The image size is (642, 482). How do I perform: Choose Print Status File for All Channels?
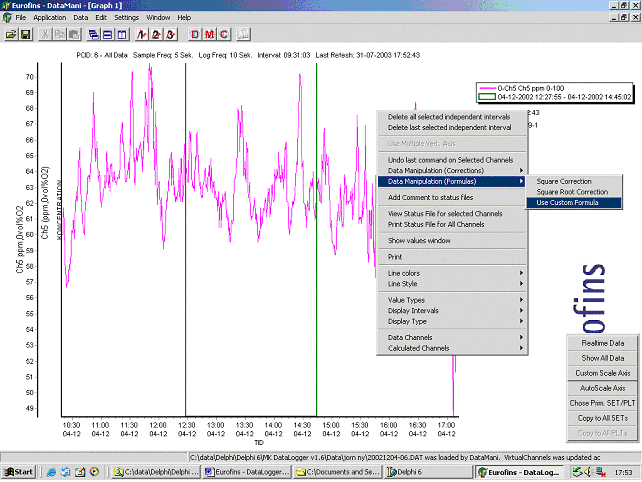click(x=452, y=224)
